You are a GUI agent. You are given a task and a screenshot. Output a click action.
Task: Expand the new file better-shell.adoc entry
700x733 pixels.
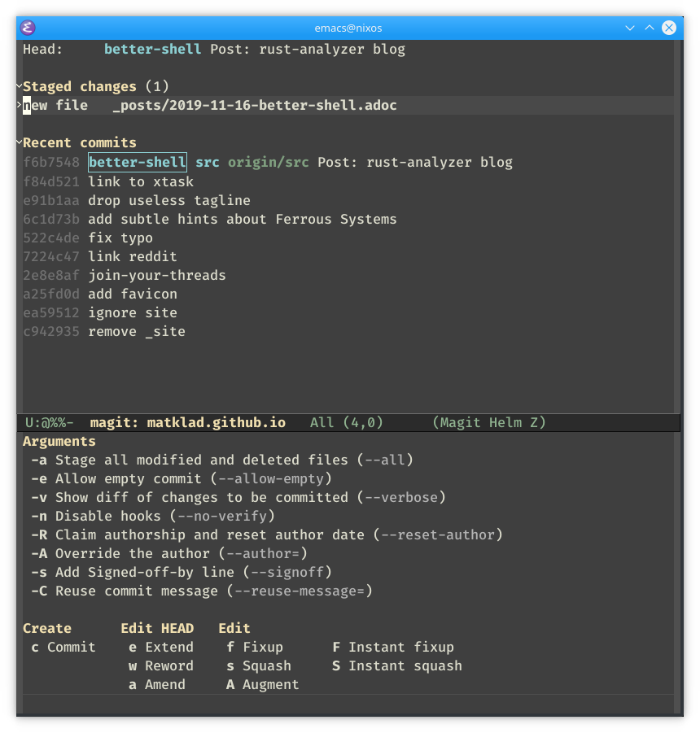20,105
